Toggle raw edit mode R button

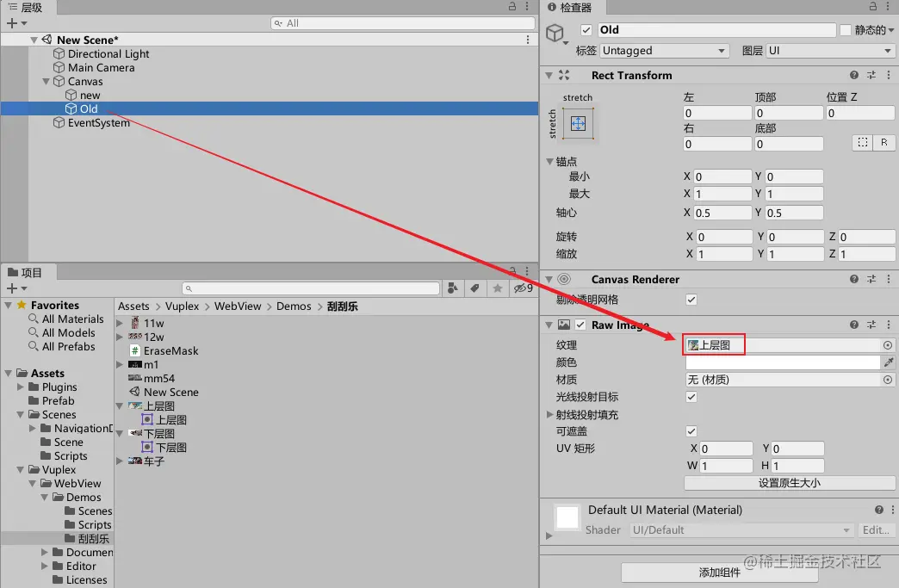click(883, 142)
